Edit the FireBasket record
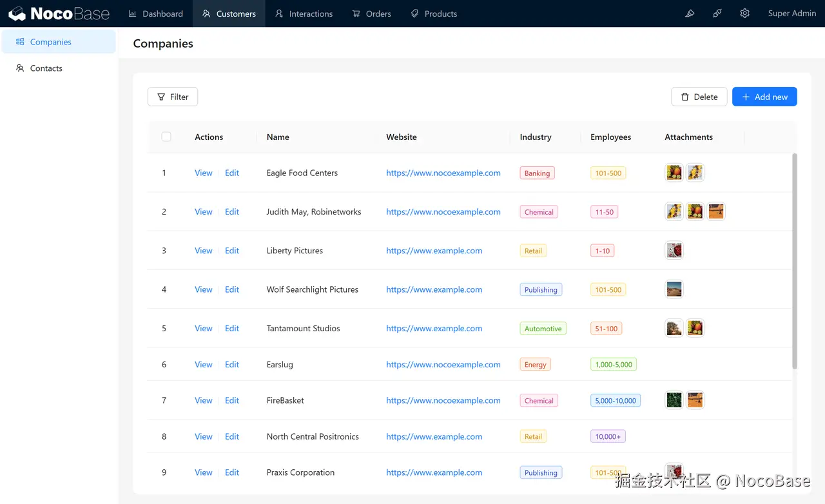 coord(232,400)
